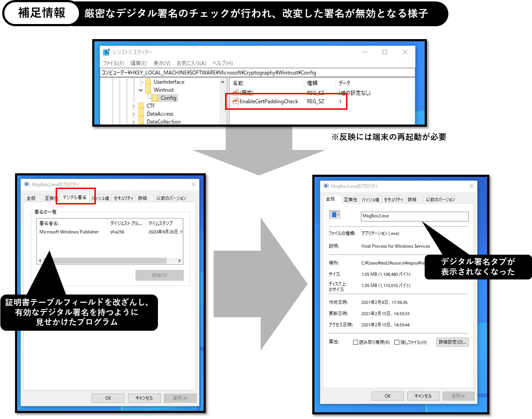Click right arrow of signature list scrollbar

coord(179,261)
